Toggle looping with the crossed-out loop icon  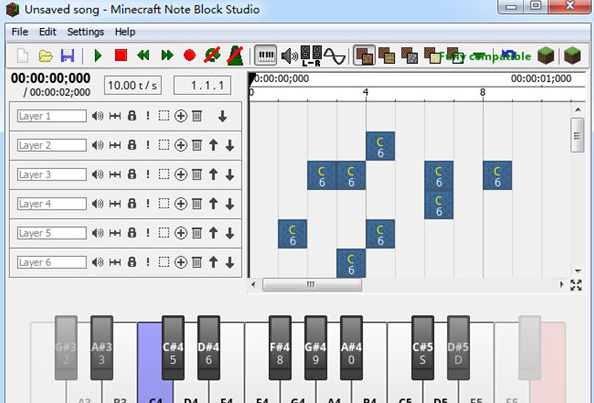212,56
